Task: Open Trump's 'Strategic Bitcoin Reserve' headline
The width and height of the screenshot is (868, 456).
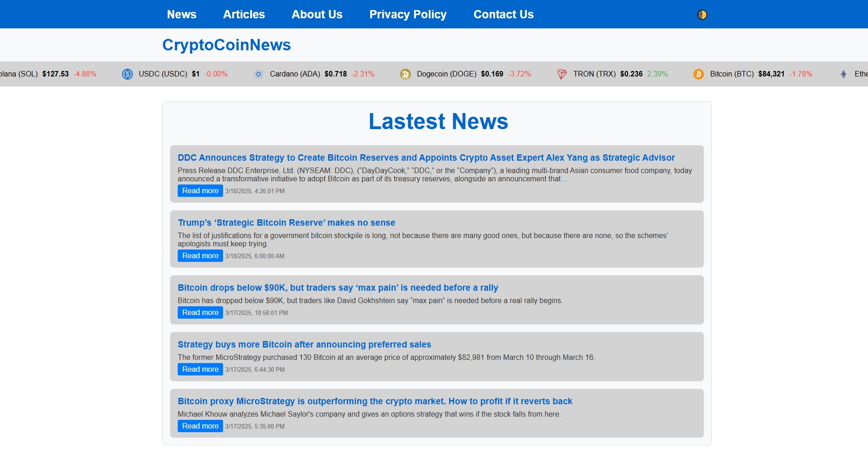Action: 286,223
